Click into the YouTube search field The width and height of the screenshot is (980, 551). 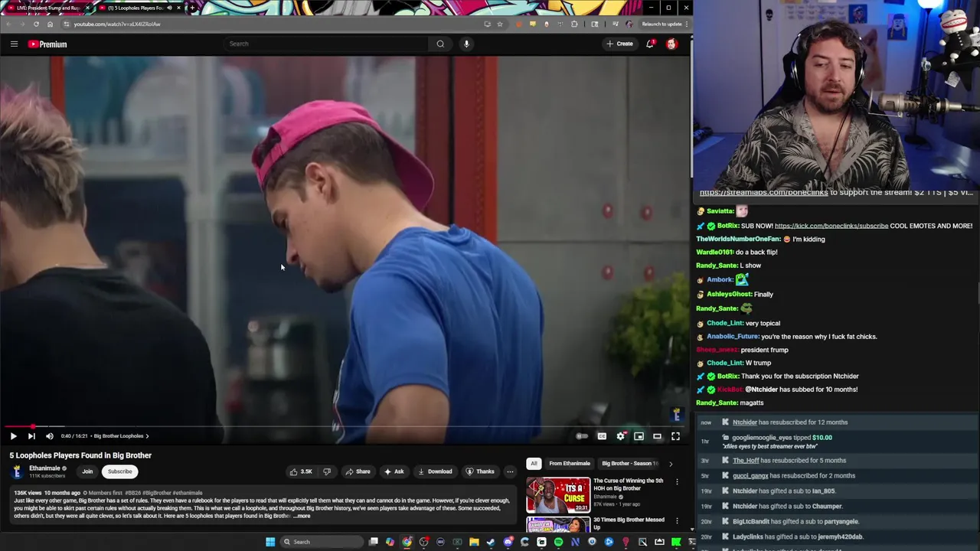click(x=325, y=44)
